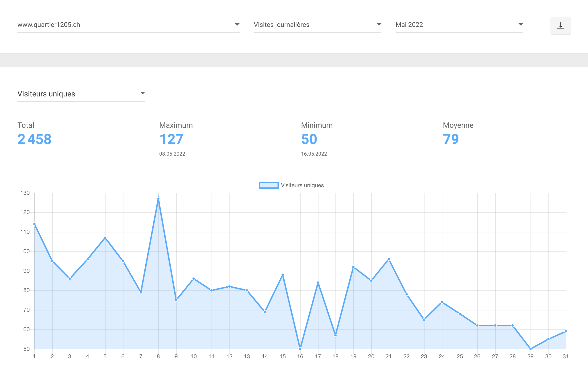Click the day 8 peak data point
Viewport: 588px width, 372px height.
[158, 199]
